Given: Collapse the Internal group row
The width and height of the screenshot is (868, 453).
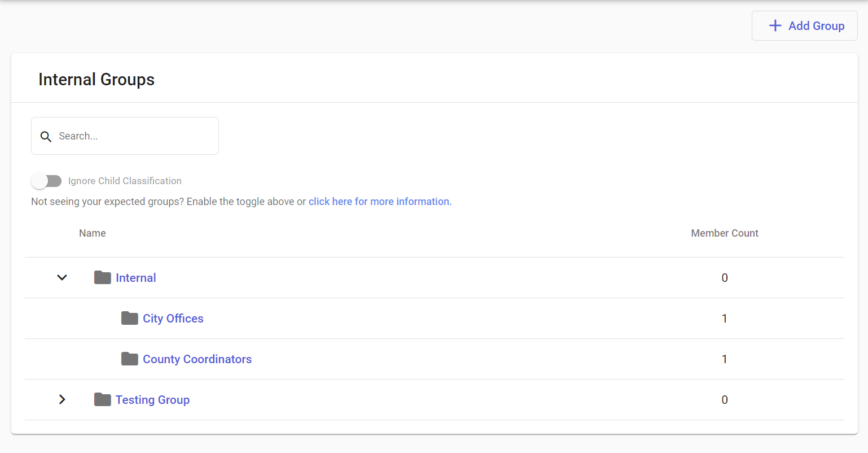Looking at the screenshot, I should (62, 277).
